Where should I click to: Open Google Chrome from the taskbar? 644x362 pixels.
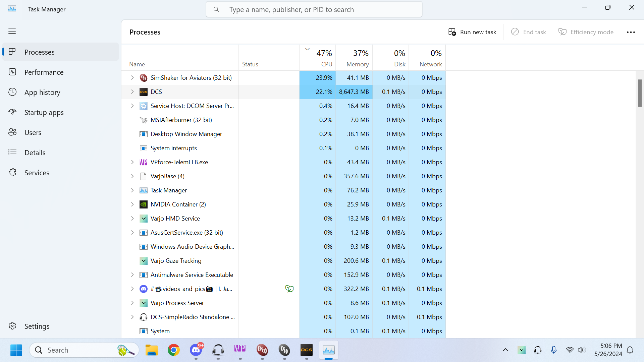pos(174,350)
